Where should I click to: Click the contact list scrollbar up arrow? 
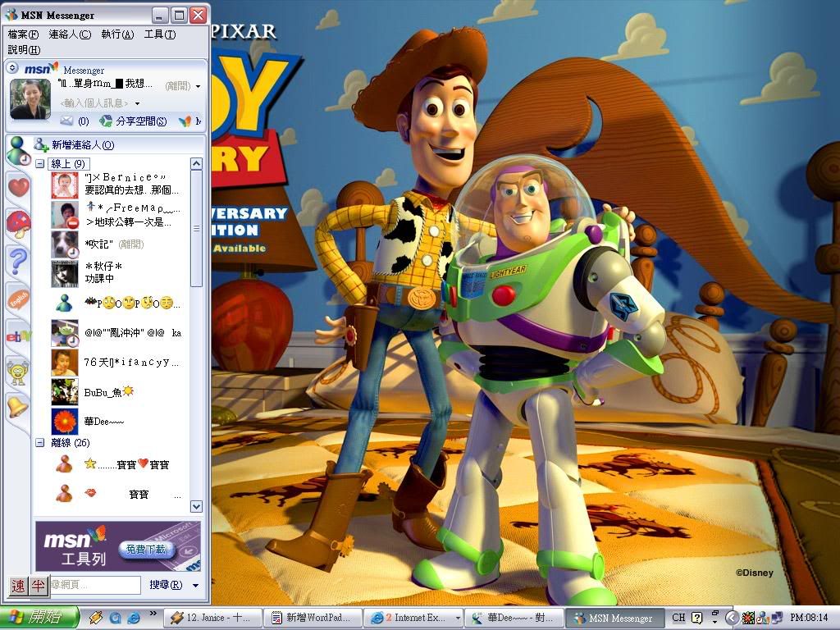(x=196, y=163)
